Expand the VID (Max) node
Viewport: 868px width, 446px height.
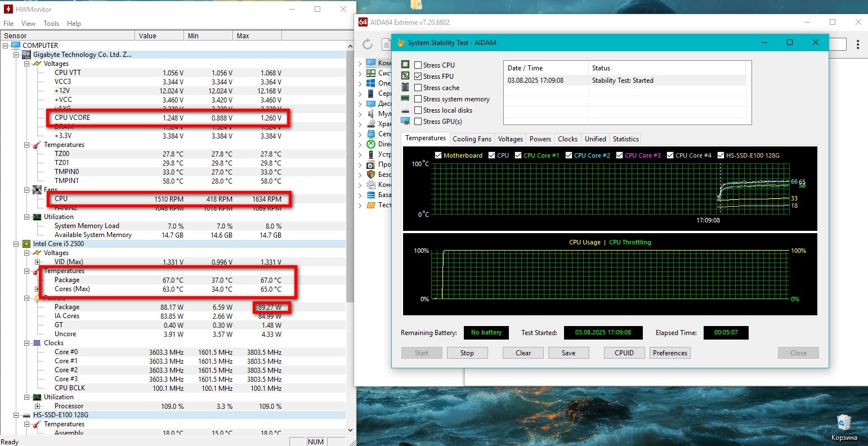click(x=37, y=262)
